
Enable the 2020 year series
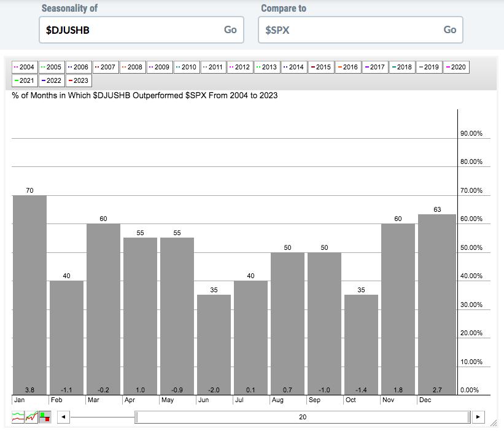(456, 67)
